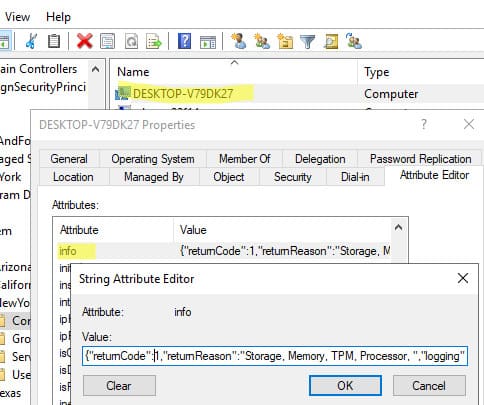Select the DESKTOP-V79DK27 computer entry
The width and height of the screenshot is (484, 405).
(x=183, y=94)
